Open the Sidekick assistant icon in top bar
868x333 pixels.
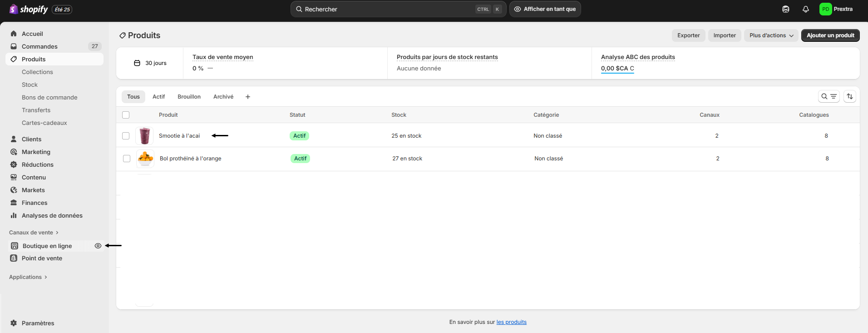pos(786,9)
